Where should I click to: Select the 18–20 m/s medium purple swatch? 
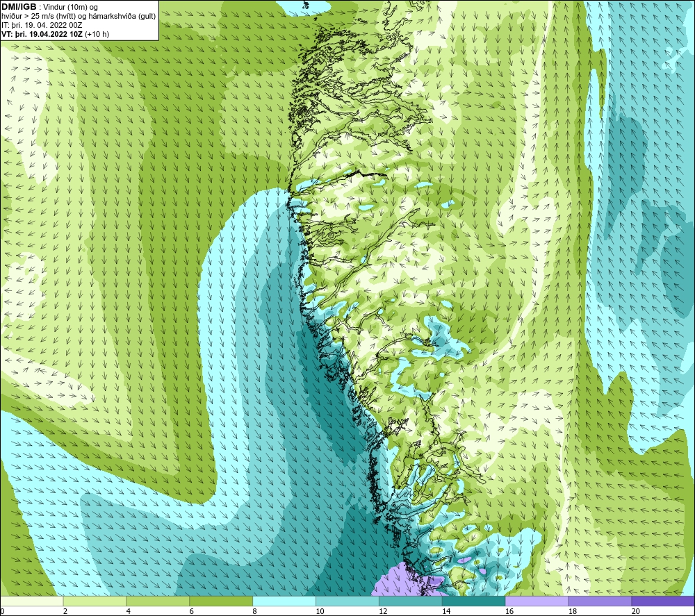coord(600,601)
